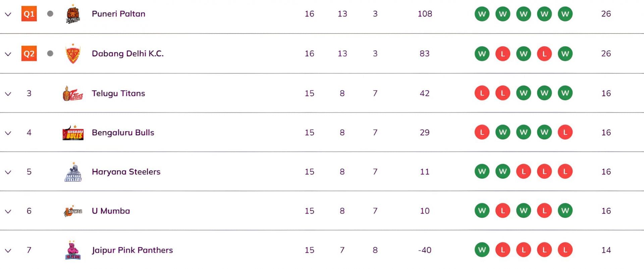Click the Bengaluru Bulls team logo
The image size is (644, 269).
pos(73,133)
